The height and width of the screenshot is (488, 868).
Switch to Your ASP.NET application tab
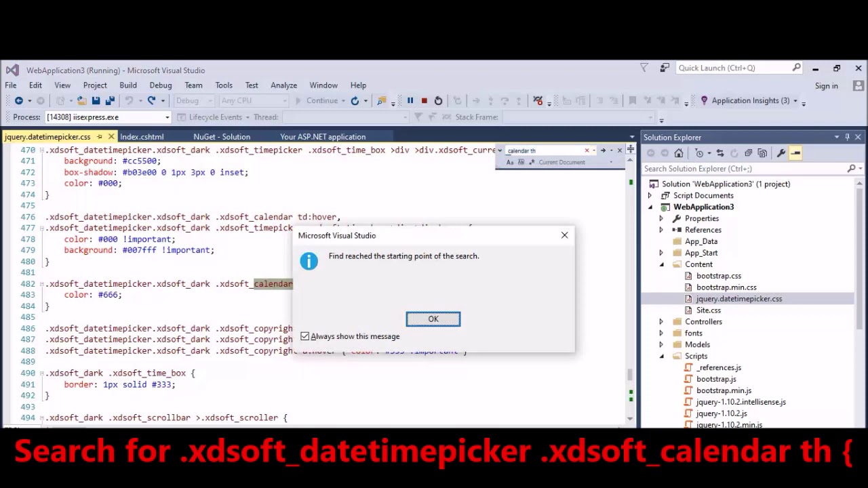pyautogui.click(x=323, y=137)
